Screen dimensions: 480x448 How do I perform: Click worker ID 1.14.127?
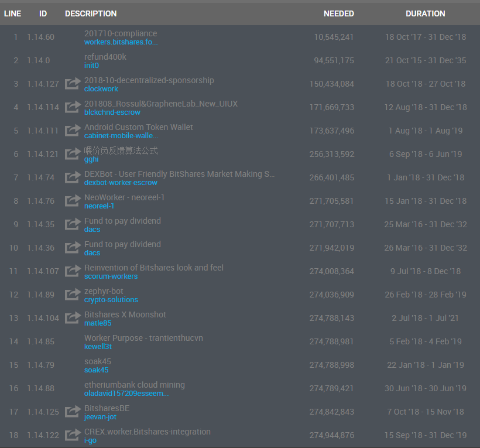pos(43,84)
